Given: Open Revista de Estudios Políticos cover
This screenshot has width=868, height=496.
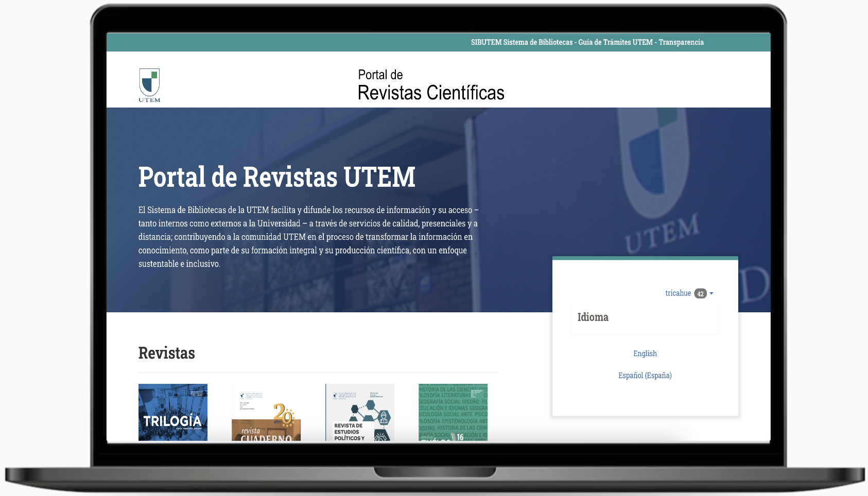Looking at the screenshot, I should tap(359, 412).
